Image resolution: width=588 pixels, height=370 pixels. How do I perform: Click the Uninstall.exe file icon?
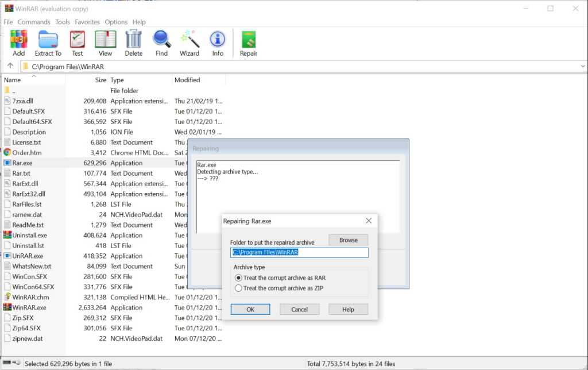pos(7,235)
